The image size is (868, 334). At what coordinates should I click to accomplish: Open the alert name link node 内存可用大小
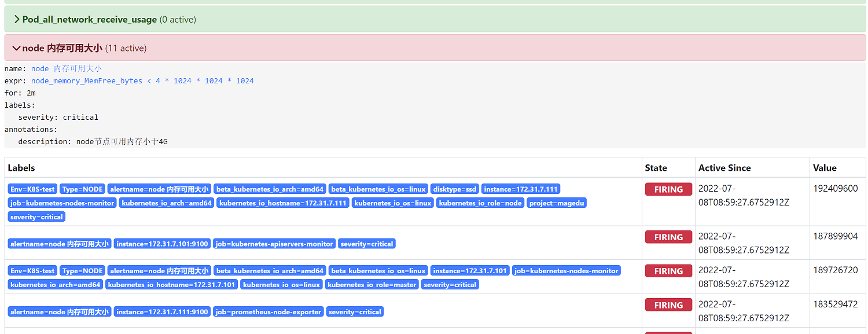point(66,68)
